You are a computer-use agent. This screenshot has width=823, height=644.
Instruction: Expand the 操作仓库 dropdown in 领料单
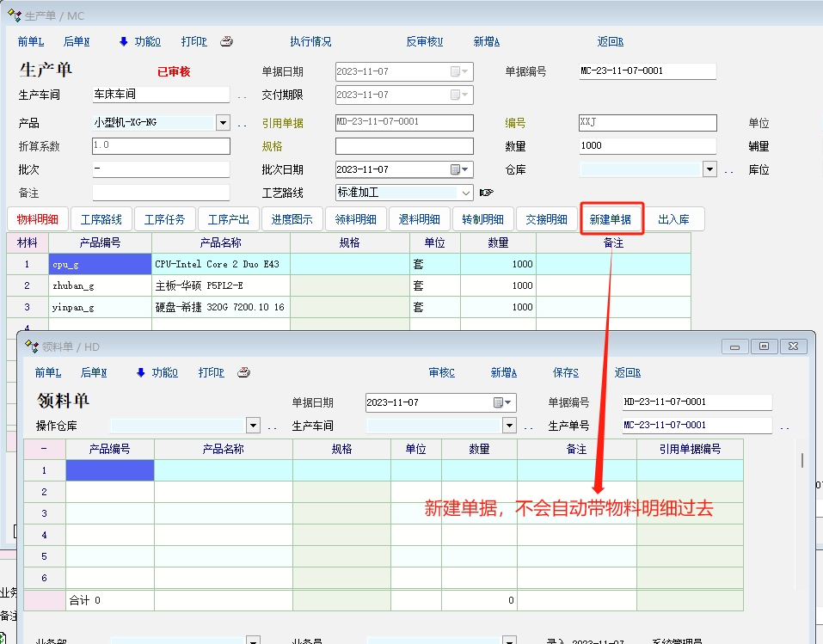pos(253,426)
